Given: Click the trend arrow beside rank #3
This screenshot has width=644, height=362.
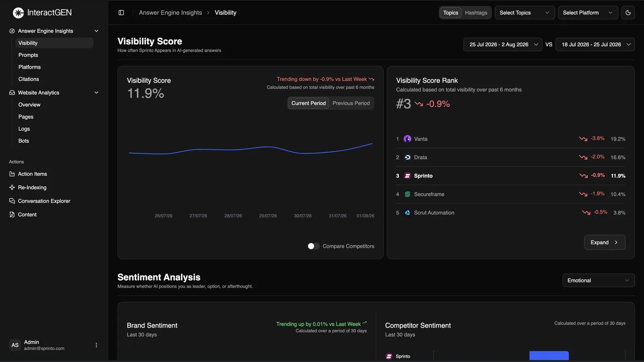Looking at the screenshot, I should point(419,104).
